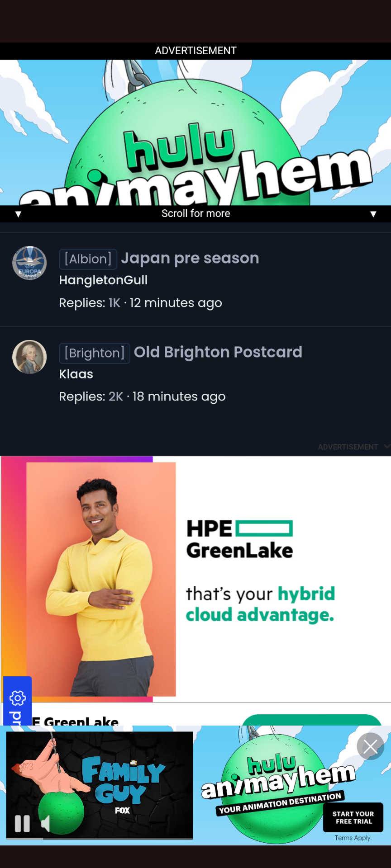Open HangletonGull's Europa League avatar
Image resolution: width=391 pixels, height=868 pixels.
[29, 263]
